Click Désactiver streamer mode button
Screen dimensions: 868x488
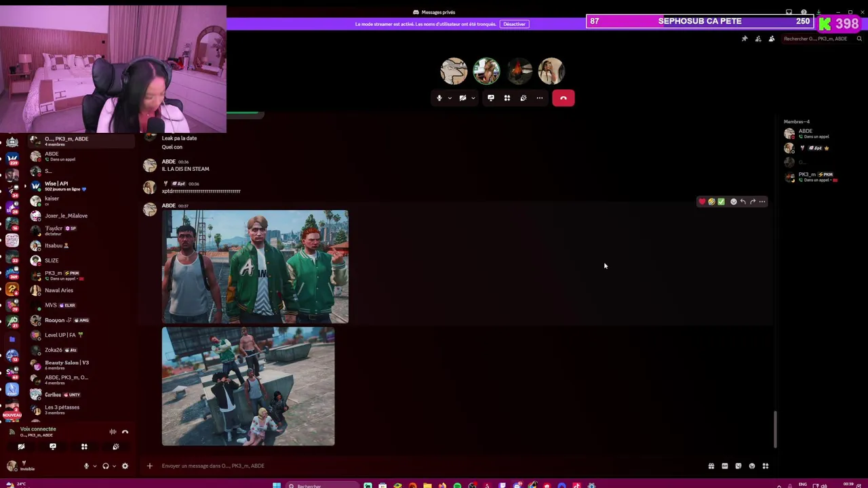click(x=514, y=24)
